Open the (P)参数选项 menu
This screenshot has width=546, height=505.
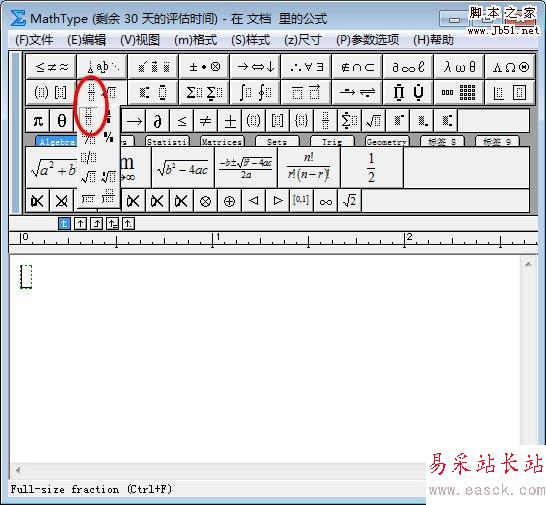click(368, 40)
